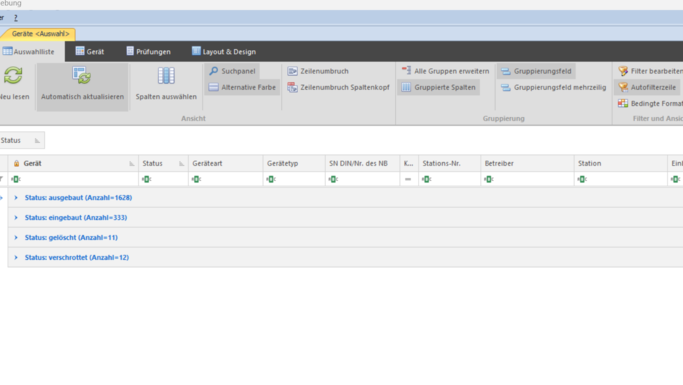Expand the Status: eingebaut group
Viewport: 683px width, 385px height.
[16, 218]
